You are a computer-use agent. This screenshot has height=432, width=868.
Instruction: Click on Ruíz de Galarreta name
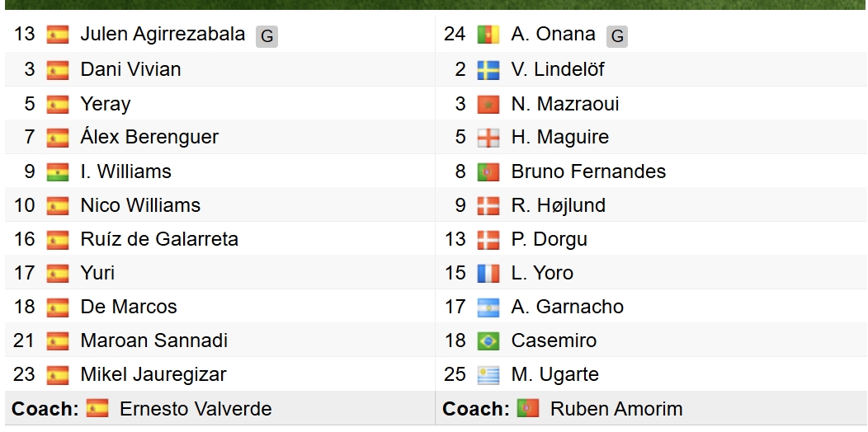tap(159, 239)
